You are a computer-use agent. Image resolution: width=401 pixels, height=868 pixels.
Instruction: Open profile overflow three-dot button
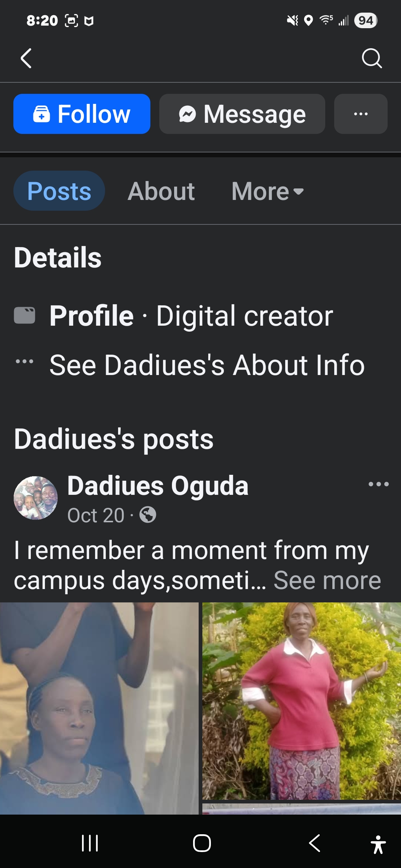coord(361,114)
